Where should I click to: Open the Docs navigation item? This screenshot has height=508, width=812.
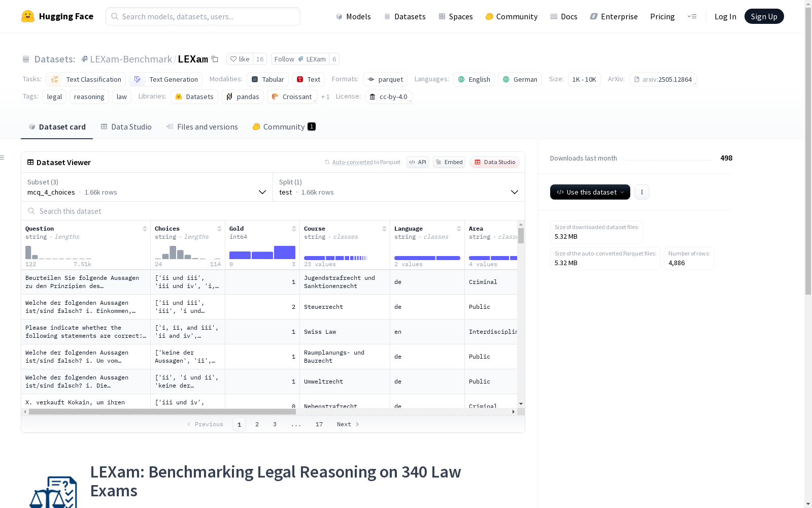click(x=564, y=16)
